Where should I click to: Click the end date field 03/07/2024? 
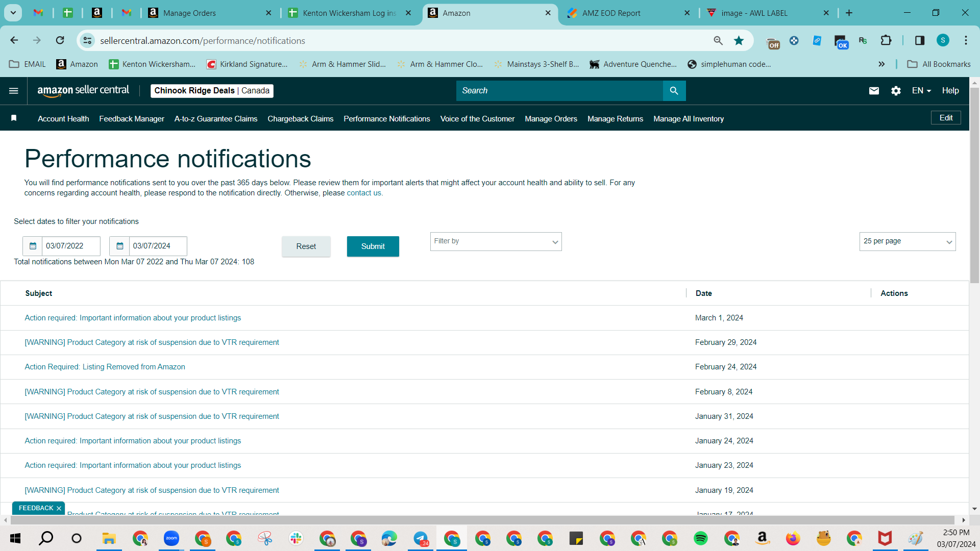158,246
